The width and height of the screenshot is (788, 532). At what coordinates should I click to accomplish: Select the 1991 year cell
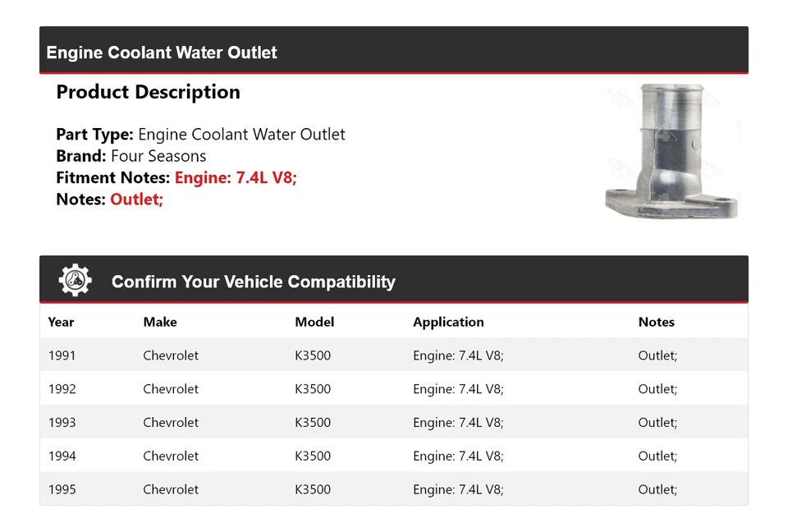point(62,355)
